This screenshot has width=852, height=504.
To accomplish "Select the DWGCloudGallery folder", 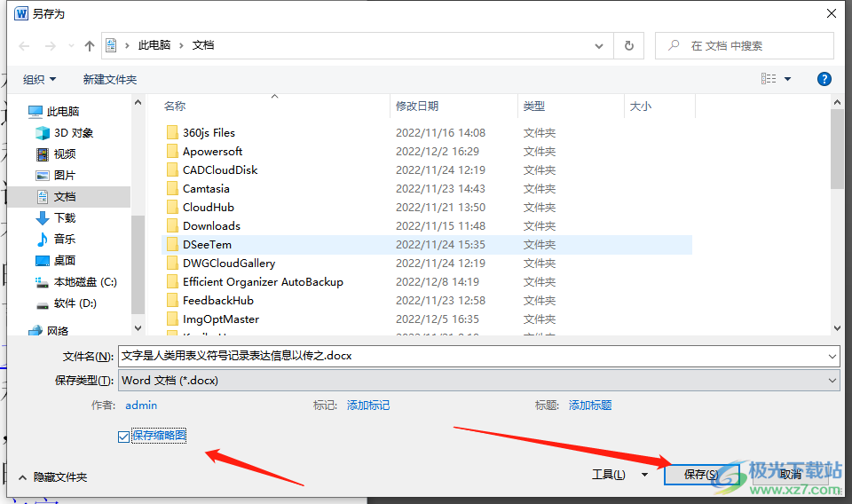I will [x=229, y=263].
